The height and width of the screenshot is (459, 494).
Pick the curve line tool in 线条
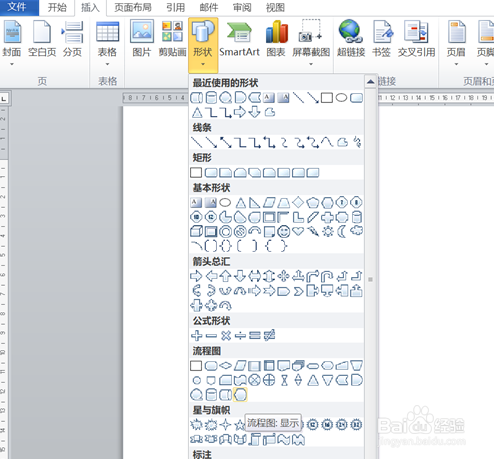click(327, 142)
